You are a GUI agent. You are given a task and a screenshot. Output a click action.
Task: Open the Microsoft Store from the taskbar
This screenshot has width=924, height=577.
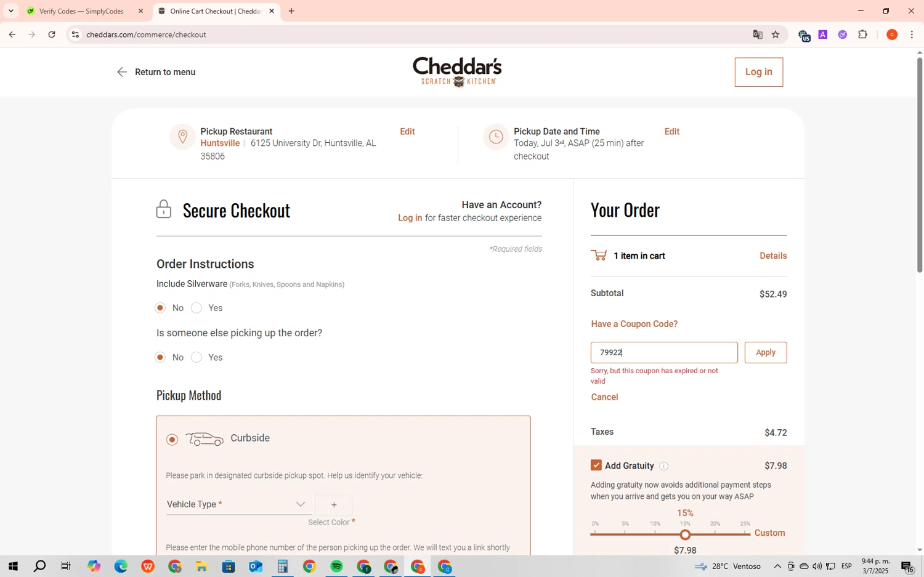[x=229, y=567]
